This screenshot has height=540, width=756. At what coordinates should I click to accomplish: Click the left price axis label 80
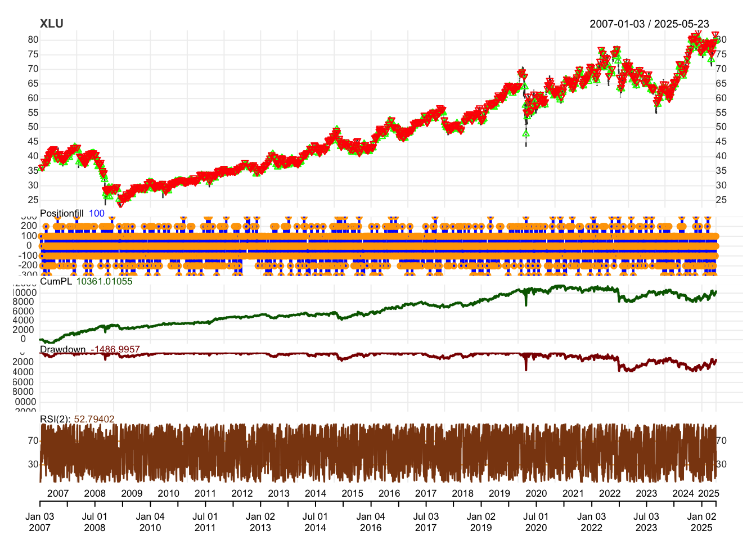click(33, 40)
